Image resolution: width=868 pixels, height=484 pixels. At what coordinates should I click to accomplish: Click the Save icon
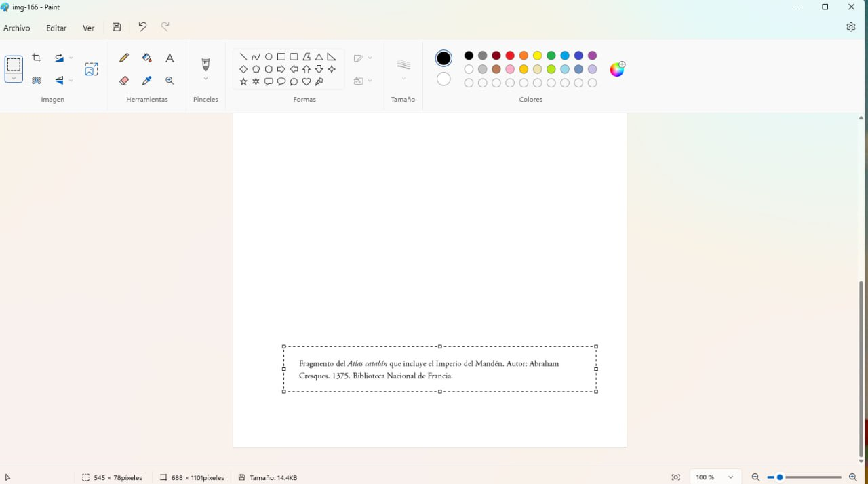[x=117, y=27]
